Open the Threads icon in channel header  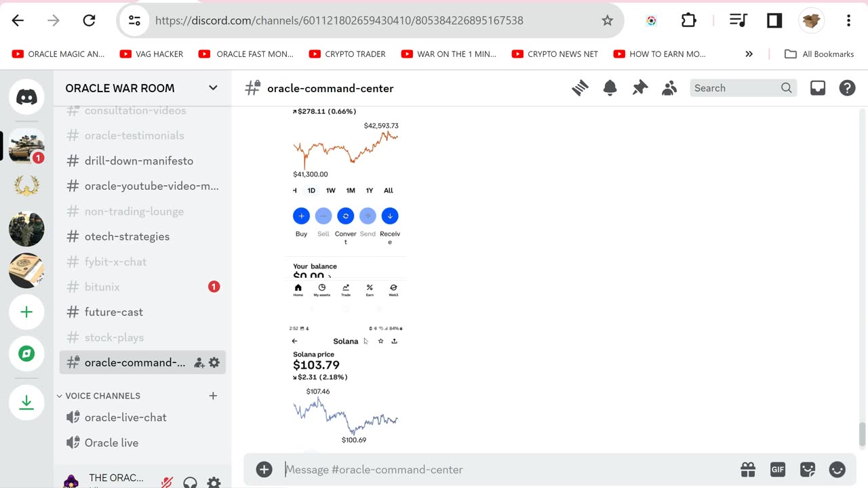580,88
